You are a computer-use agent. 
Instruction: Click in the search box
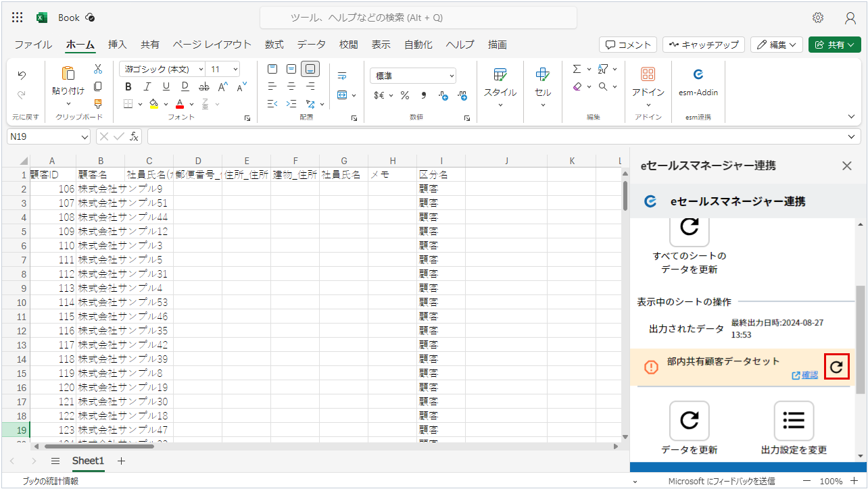418,18
